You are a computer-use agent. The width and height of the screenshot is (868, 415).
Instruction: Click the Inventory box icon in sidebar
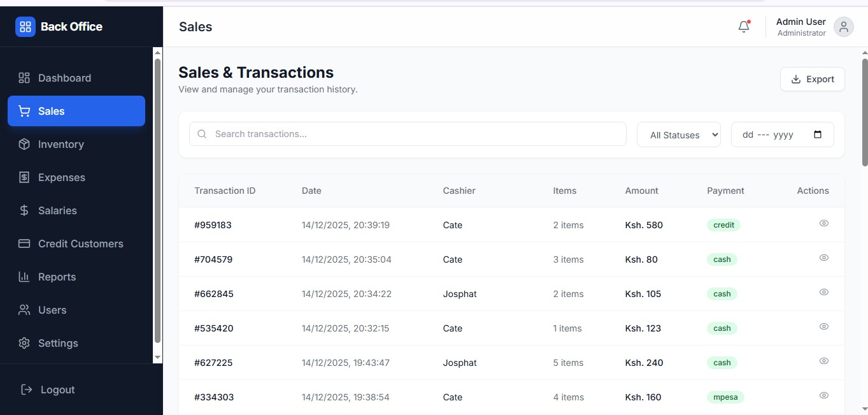coord(24,144)
